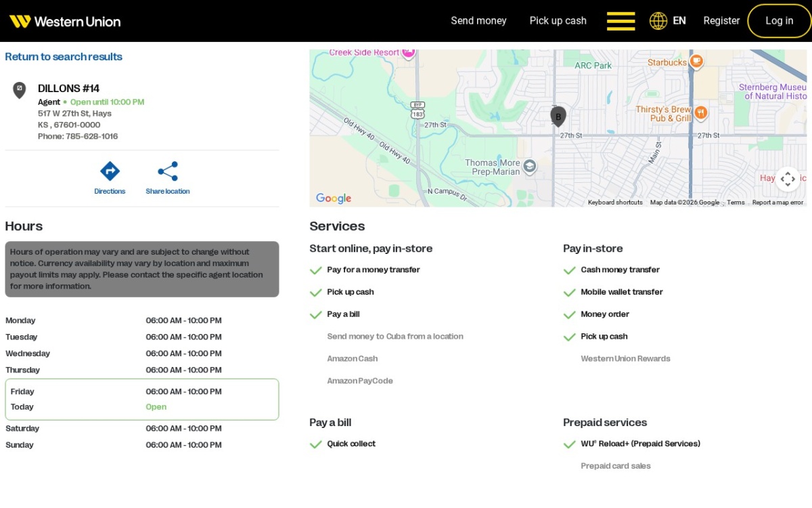Image resolution: width=812 pixels, height=508 pixels.
Task: Click checkmark next to Quick collect
Action: click(x=315, y=444)
